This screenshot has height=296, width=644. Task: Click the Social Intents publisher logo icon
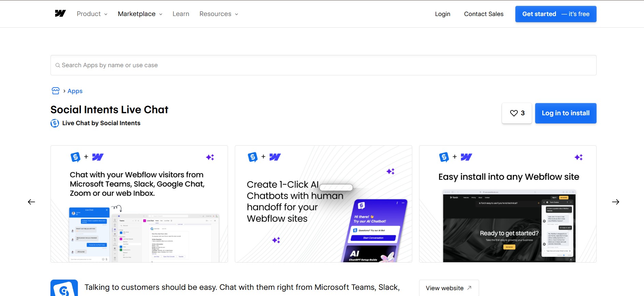tap(55, 123)
